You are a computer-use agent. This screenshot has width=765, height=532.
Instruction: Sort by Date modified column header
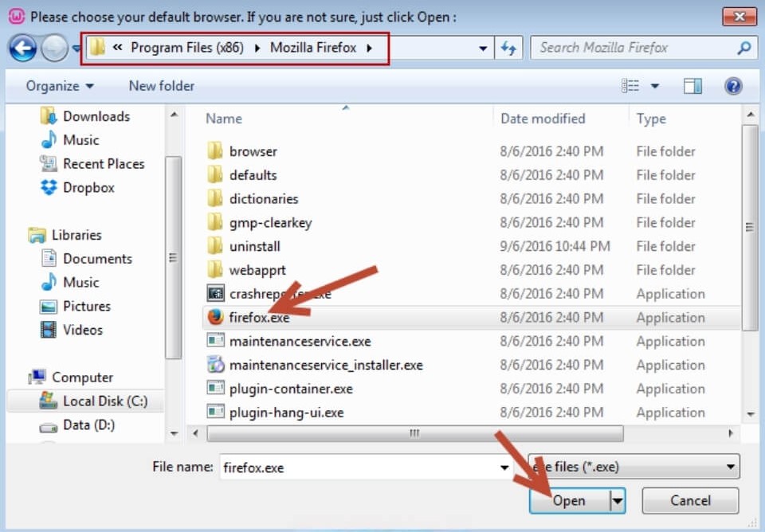coord(543,119)
